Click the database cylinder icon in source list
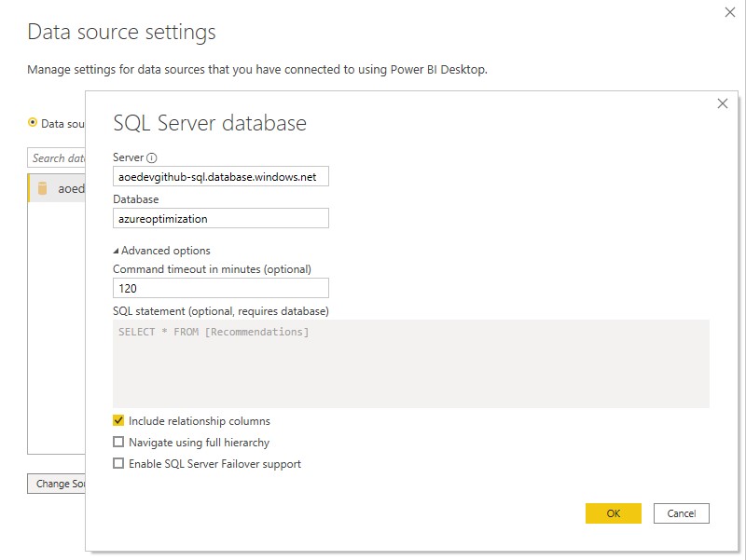The height and width of the screenshot is (560, 746). (42, 188)
